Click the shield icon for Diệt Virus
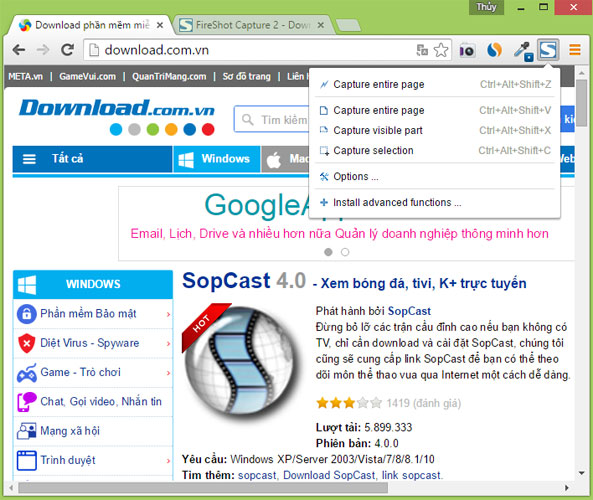Image resolution: width=593 pixels, height=500 pixels. (26, 343)
